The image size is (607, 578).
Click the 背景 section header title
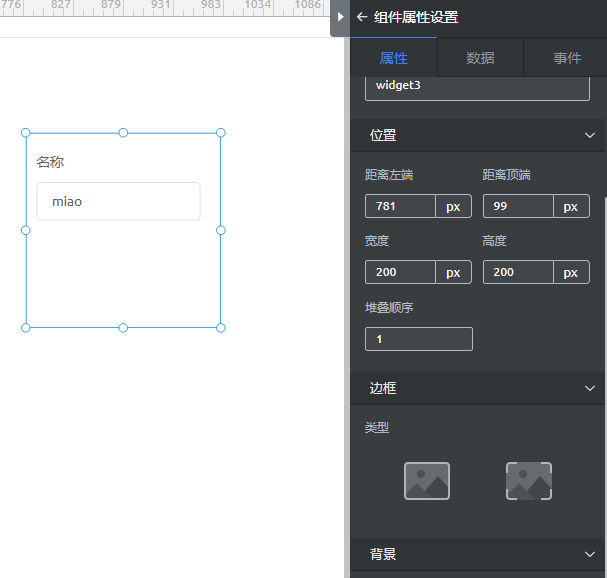coord(383,554)
